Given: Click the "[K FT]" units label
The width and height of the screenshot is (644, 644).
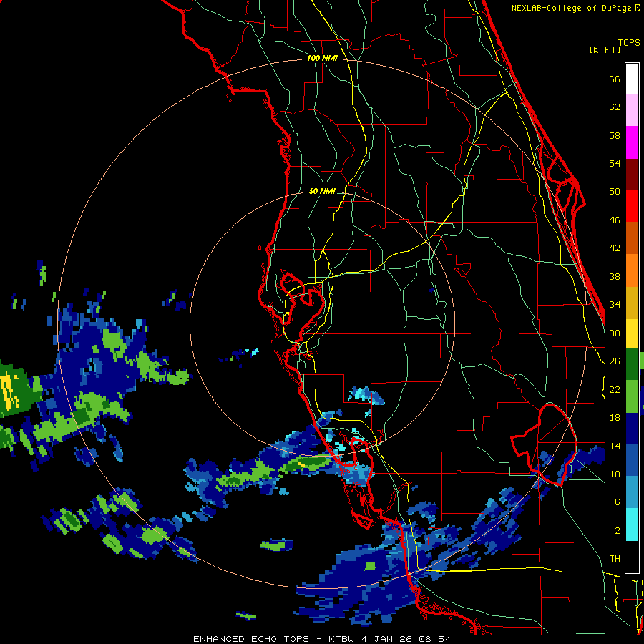Looking at the screenshot, I should click(x=605, y=50).
